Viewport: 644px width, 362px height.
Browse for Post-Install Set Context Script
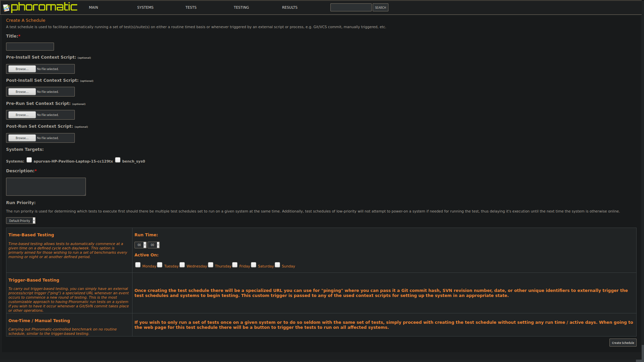pos(22,92)
